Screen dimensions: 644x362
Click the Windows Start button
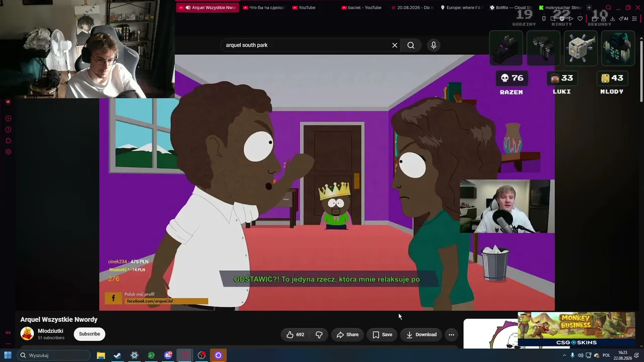click(x=8, y=355)
